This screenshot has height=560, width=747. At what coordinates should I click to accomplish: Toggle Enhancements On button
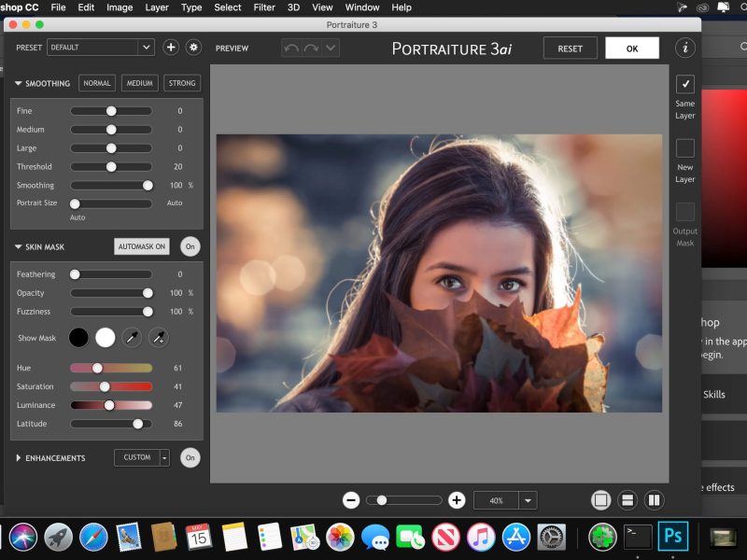pyautogui.click(x=190, y=457)
